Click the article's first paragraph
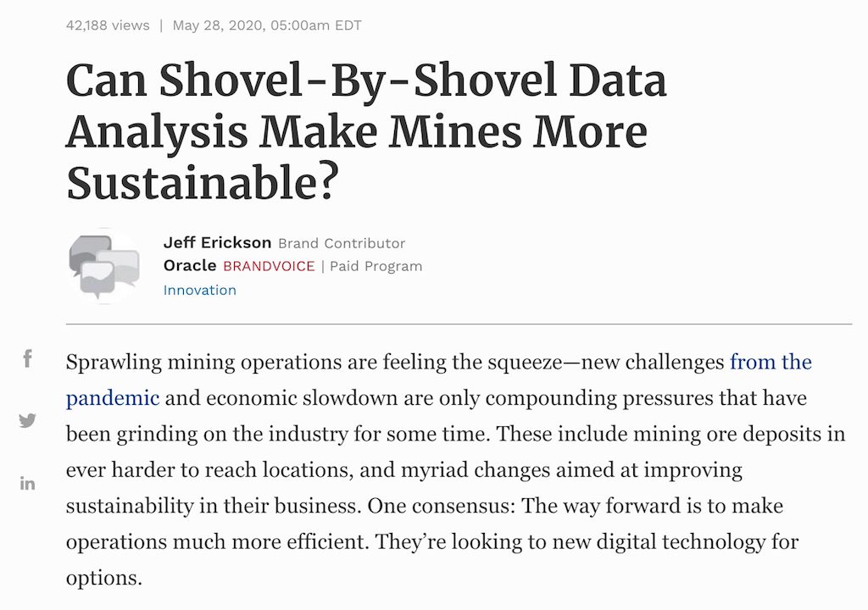This screenshot has height=610, width=868. (x=455, y=470)
